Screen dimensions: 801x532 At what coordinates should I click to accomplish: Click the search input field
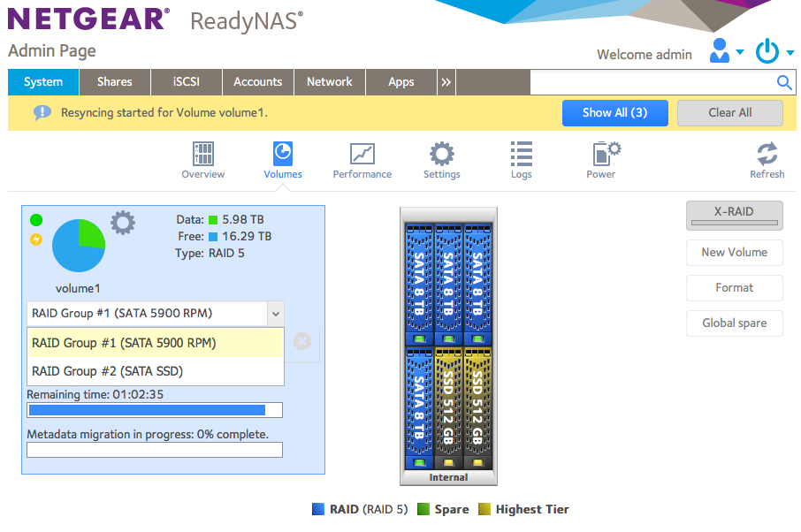click(x=651, y=82)
